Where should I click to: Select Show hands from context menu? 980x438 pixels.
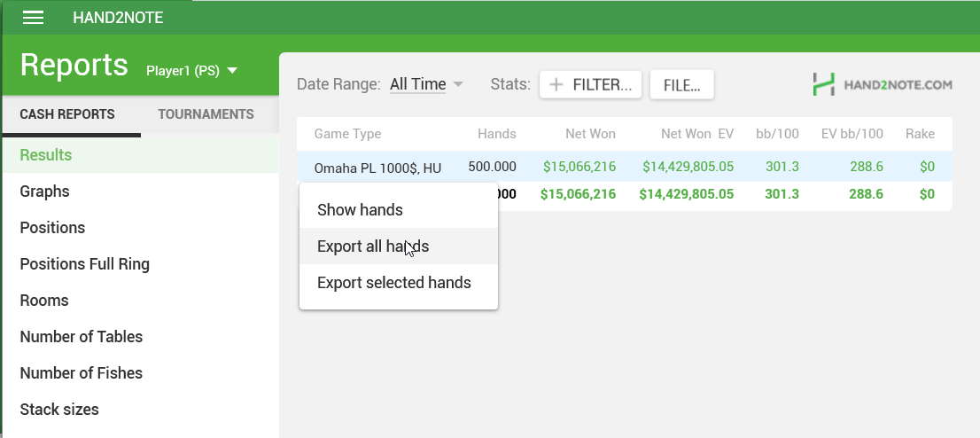tap(360, 210)
